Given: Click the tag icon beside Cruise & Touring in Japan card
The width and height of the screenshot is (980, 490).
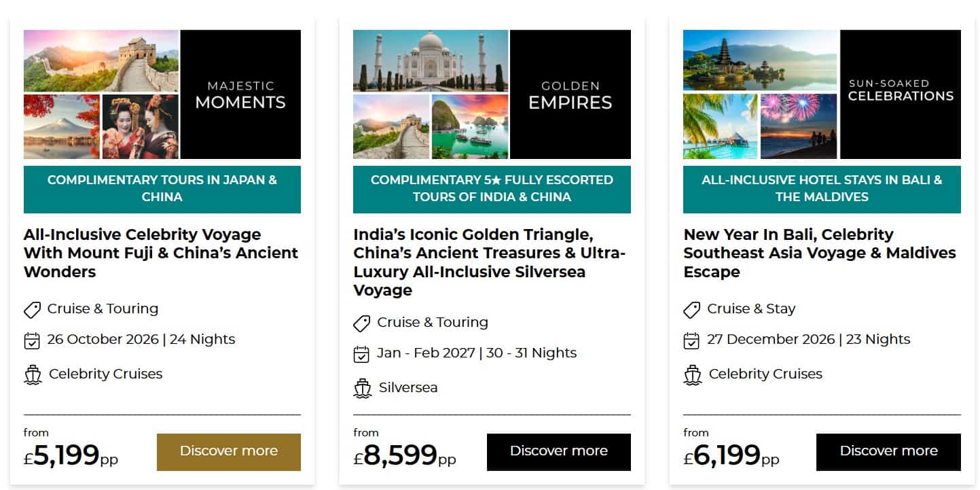Looking at the screenshot, I should (32, 311).
